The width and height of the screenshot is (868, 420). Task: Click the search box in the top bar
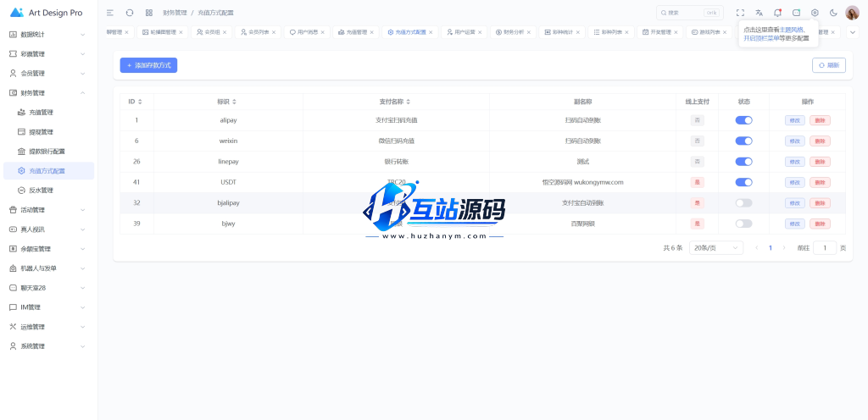pos(690,13)
